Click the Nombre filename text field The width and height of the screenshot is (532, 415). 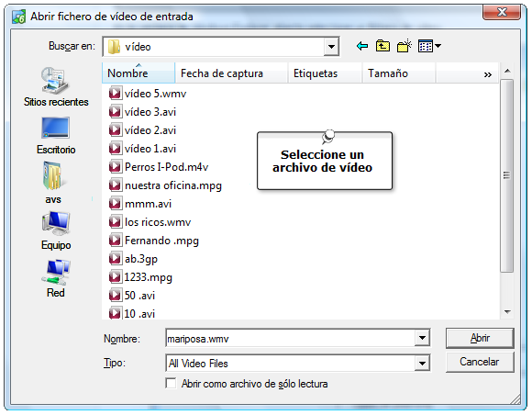[291, 338]
